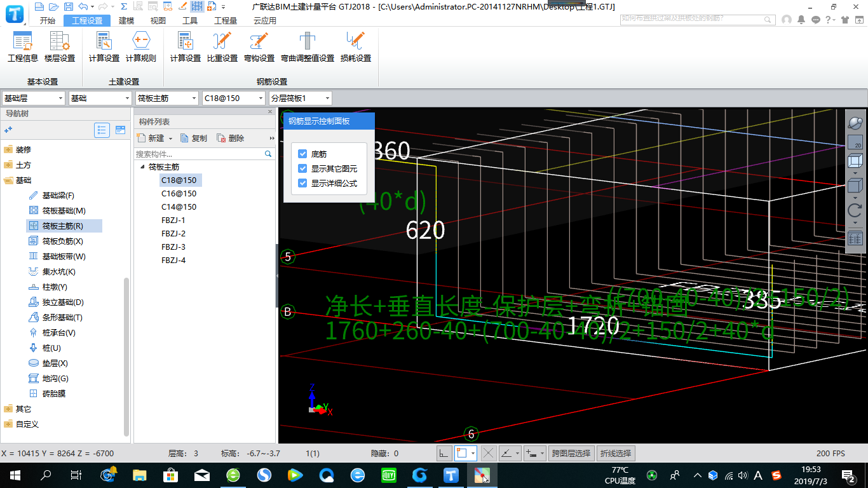
Task: Select C14@150 in the component list
Action: tap(179, 207)
